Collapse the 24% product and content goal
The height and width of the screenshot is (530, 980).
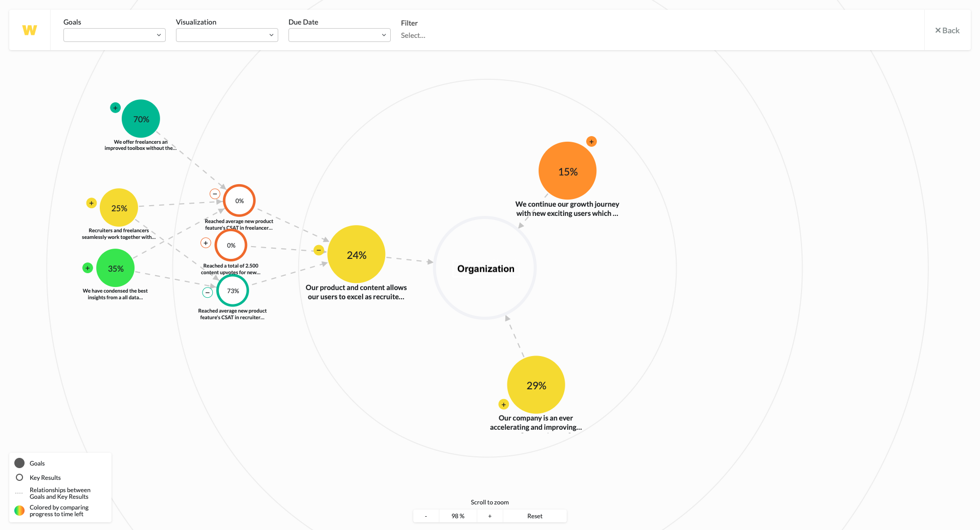(319, 250)
